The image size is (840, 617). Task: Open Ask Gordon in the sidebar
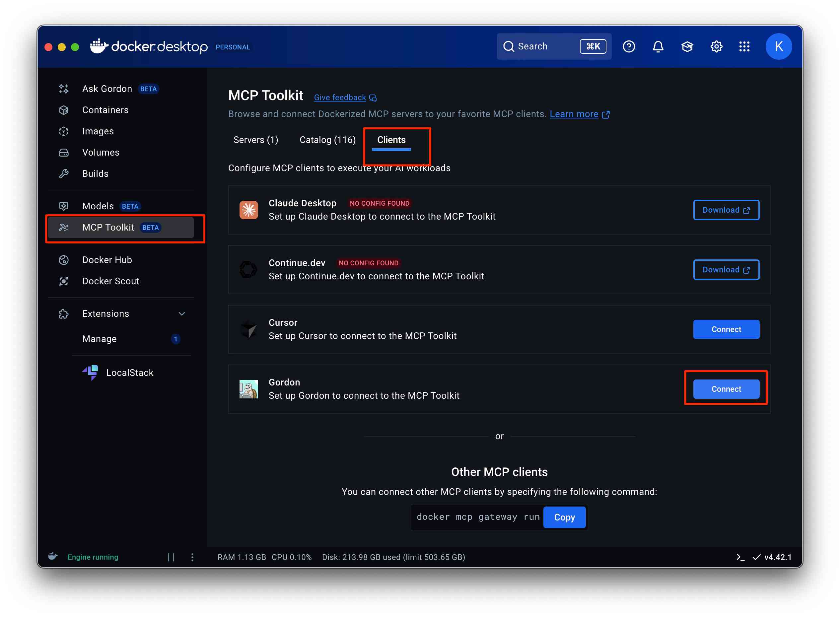[x=107, y=89]
